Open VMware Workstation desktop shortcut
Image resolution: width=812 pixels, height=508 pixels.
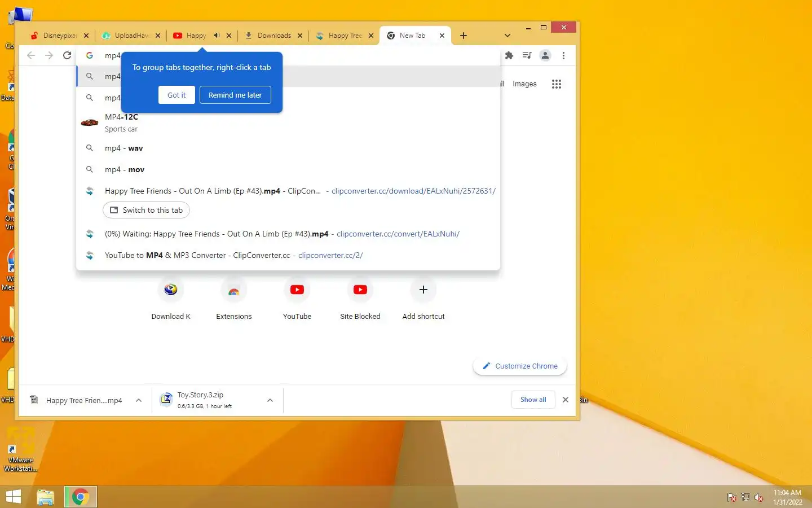[20, 450]
